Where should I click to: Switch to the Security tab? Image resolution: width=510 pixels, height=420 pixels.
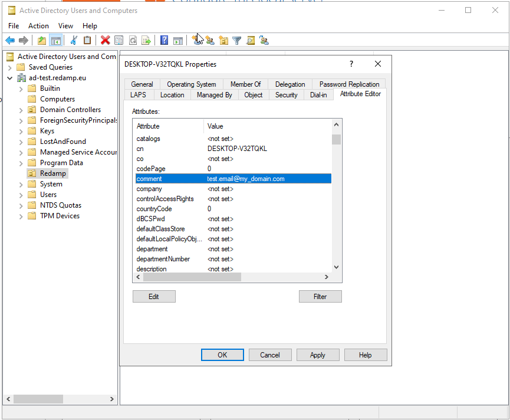[286, 95]
